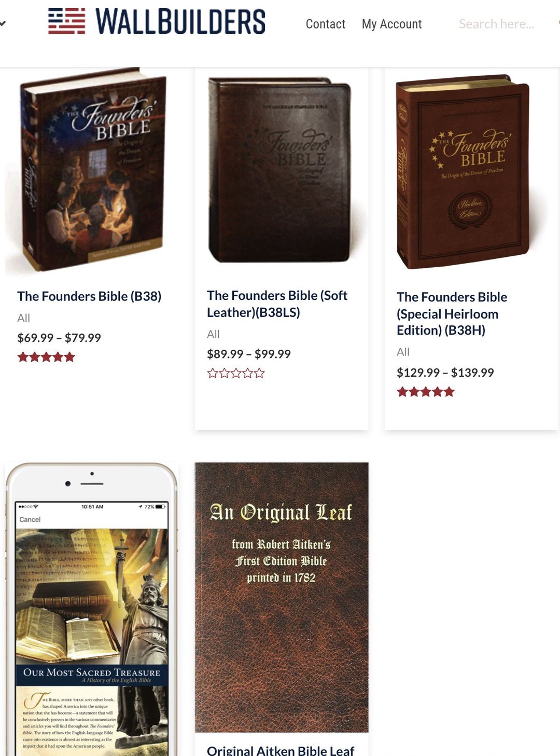Click the five-star rating under Heirloom Edition
Screen dimensions: 560x756
click(426, 392)
